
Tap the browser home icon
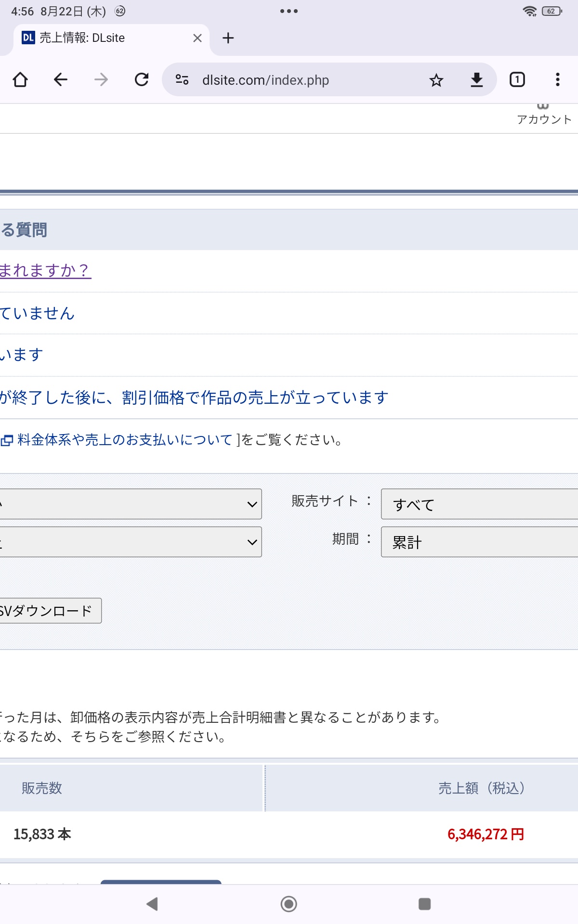coord(20,79)
